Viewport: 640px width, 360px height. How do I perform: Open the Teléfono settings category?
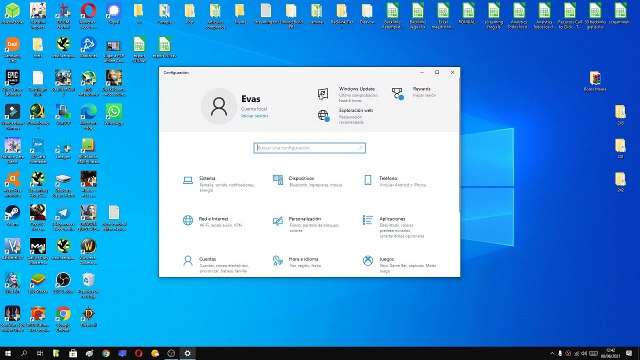click(395, 181)
